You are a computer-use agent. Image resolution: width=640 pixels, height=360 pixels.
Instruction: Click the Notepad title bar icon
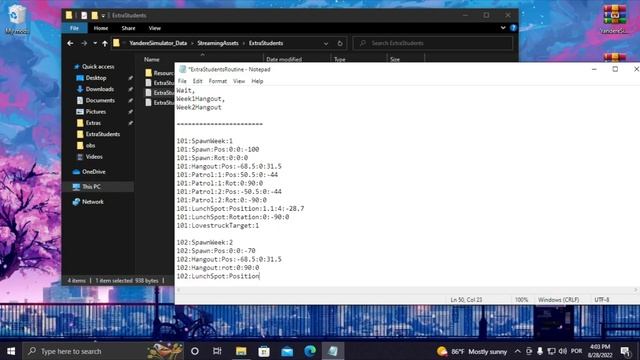point(182,69)
